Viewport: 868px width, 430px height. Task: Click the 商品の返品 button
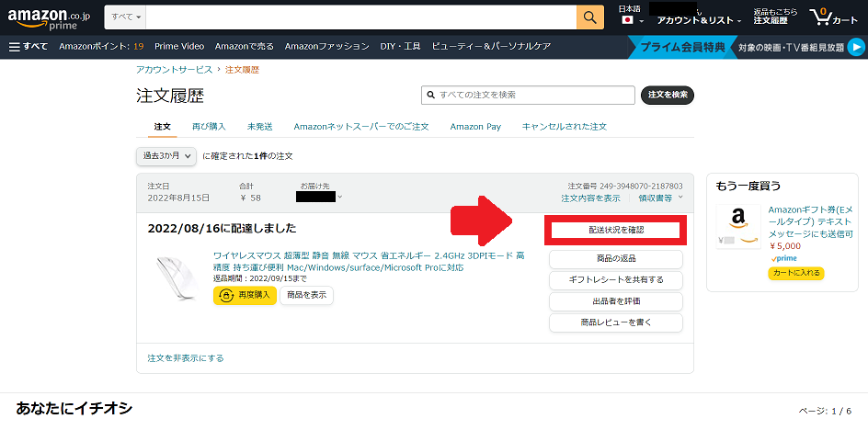pos(615,259)
